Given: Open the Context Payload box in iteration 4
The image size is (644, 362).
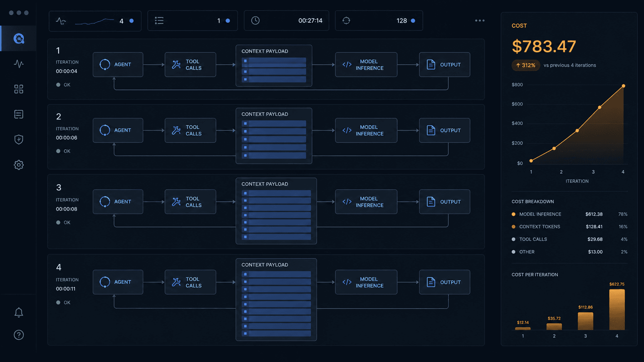Looking at the screenshot, I should point(276,300).
